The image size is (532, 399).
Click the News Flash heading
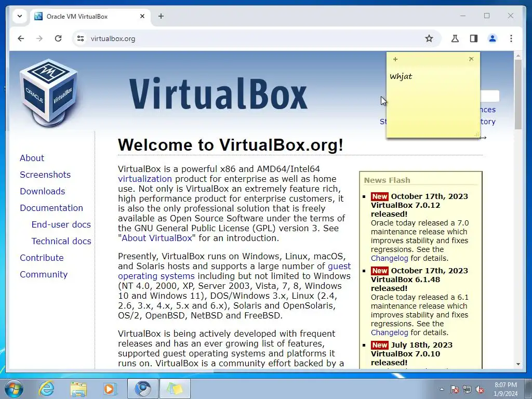click(x=387, y=180)
